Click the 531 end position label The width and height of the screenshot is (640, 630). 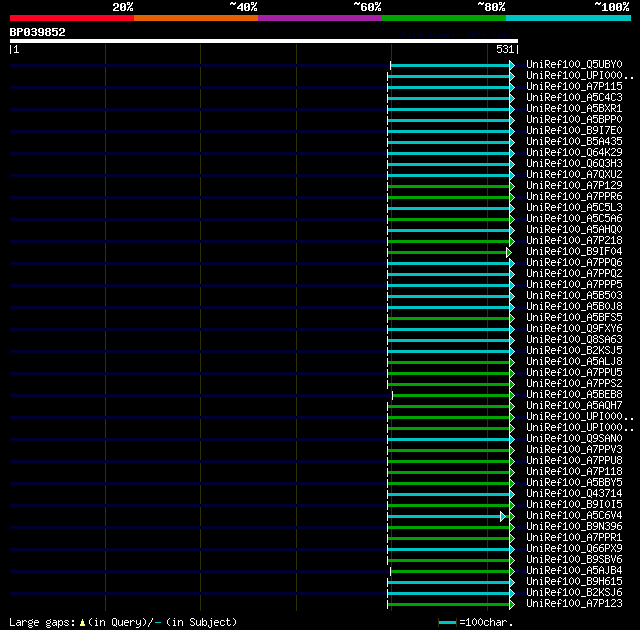pyautogui.click(x=505, y=49)
